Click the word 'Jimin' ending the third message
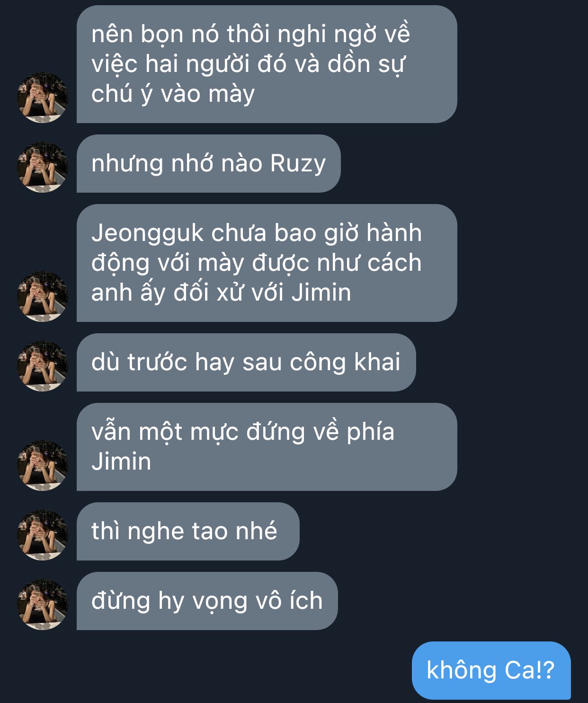588x703 pixels. (321, 292)
